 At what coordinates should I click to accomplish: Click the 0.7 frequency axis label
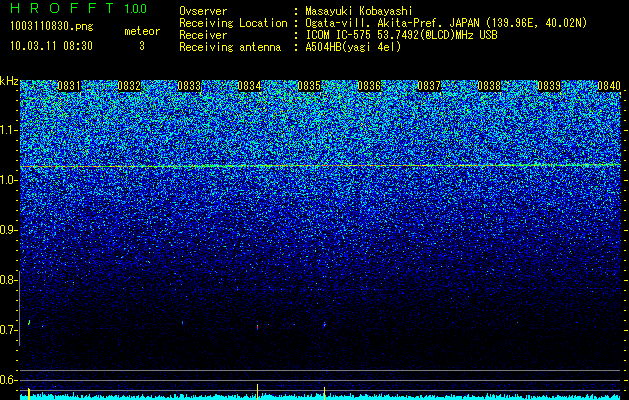pos(7,330)
